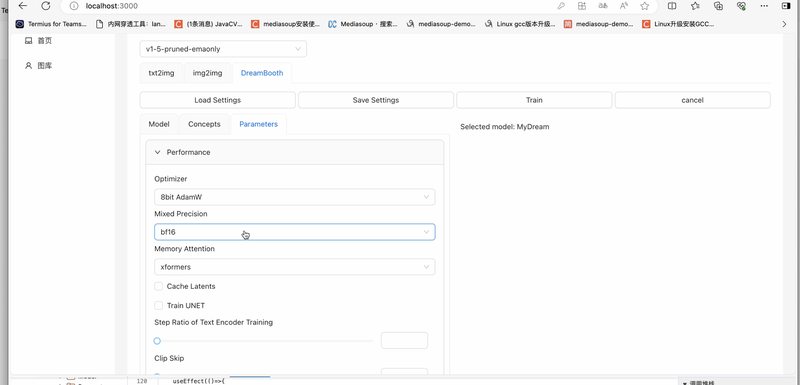
Task: Toggle the Edge sidebar icon
Action: point(786,6)
